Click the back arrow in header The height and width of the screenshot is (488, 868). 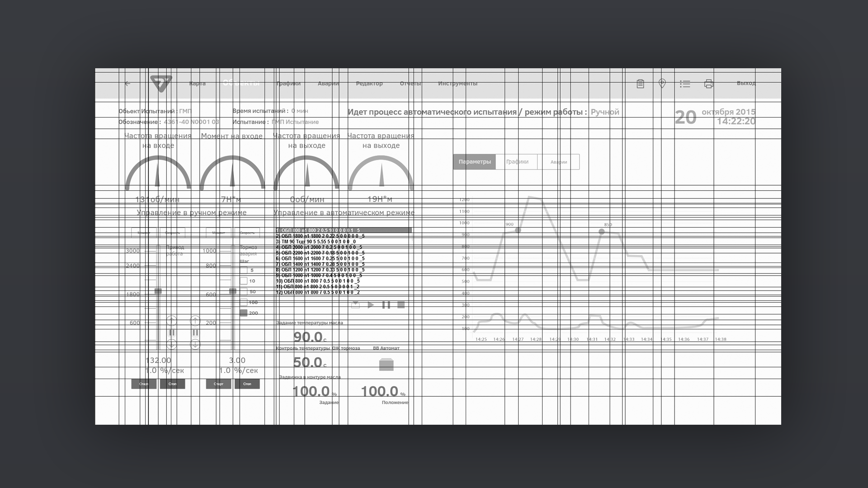127,84
